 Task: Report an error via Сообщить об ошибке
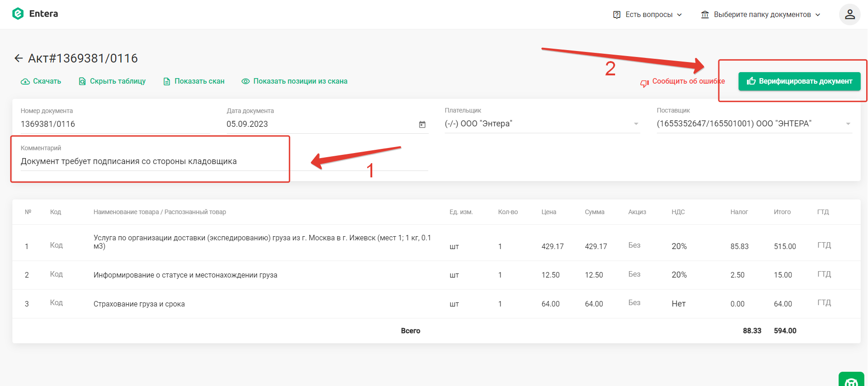click(x=683, y=81)
